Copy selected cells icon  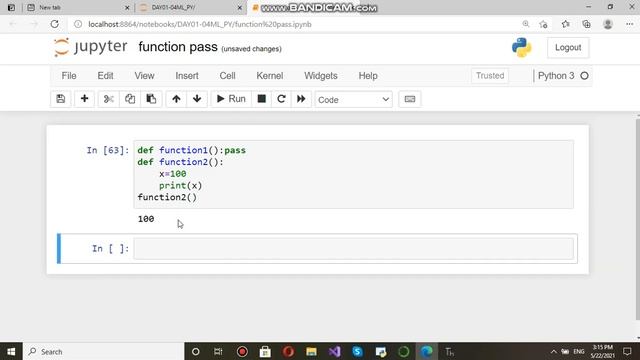130,99
